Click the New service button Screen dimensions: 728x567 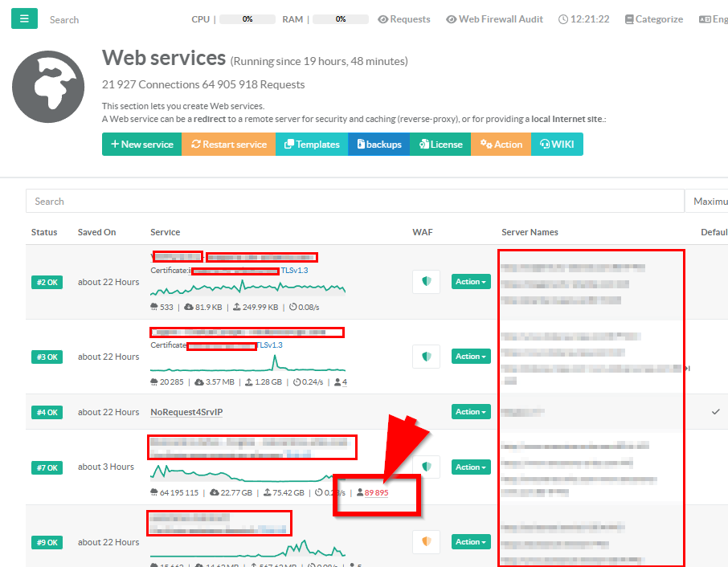(141, 145)
